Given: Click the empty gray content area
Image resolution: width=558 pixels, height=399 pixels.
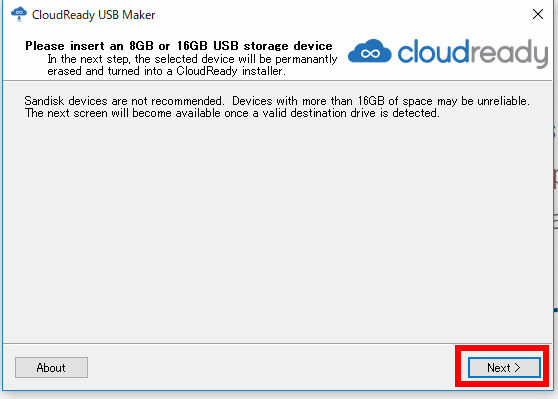Looking at the screenshot, I should pyautogui.click(x=278, y=228).
